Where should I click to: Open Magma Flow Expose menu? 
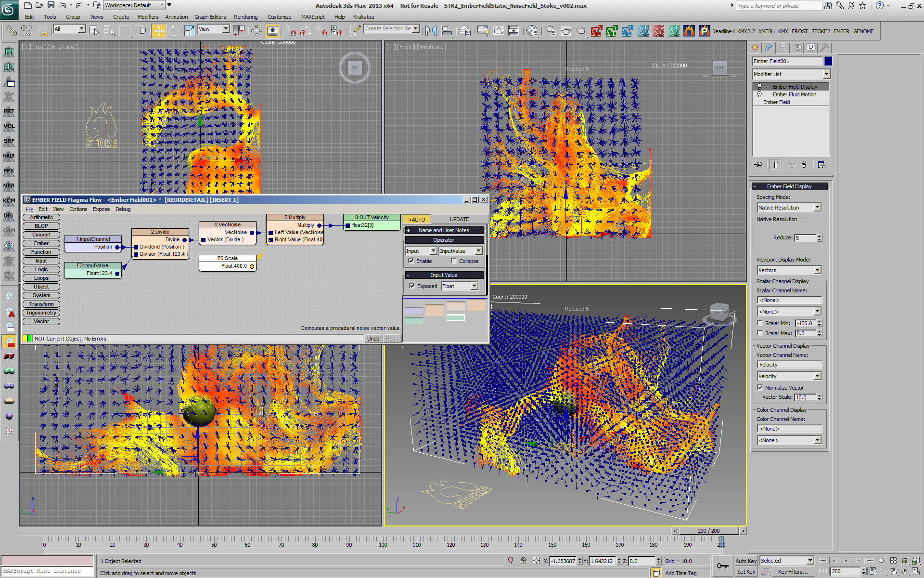[101, 209]
